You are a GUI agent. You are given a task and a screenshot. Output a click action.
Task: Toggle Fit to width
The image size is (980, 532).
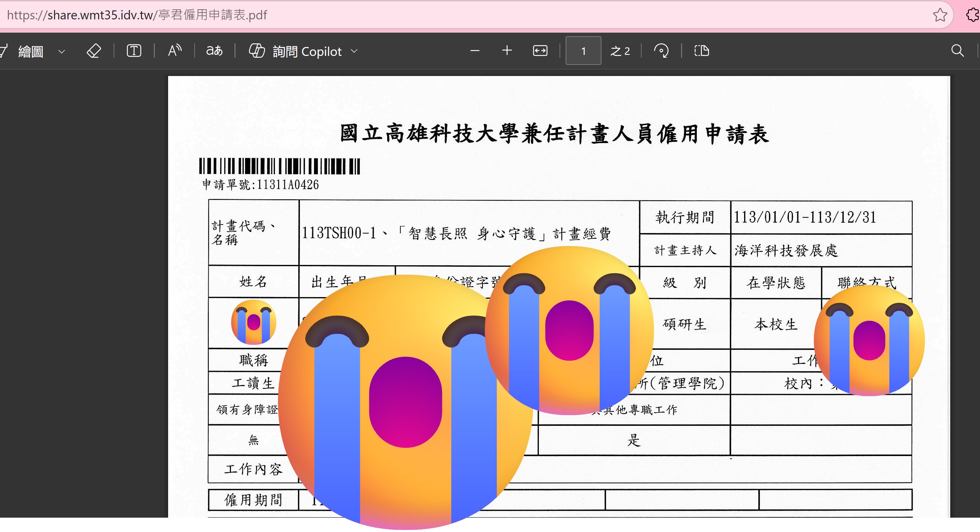[540, 51]
